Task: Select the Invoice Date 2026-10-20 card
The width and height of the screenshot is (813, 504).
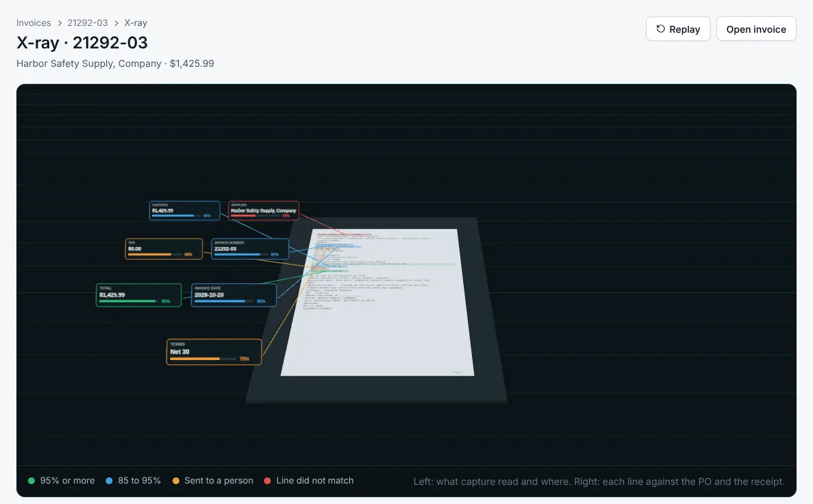Action: tap(234, 295)
